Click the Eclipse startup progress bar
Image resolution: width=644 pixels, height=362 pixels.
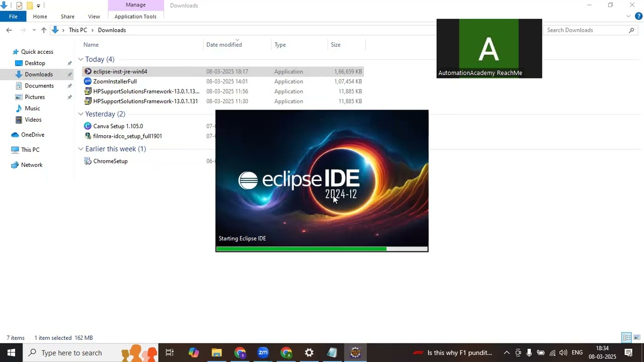point(322,249)
